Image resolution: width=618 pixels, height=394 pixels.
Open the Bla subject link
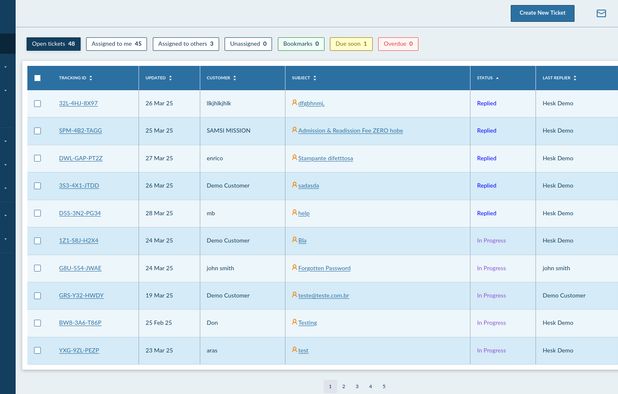pos(302,241)
